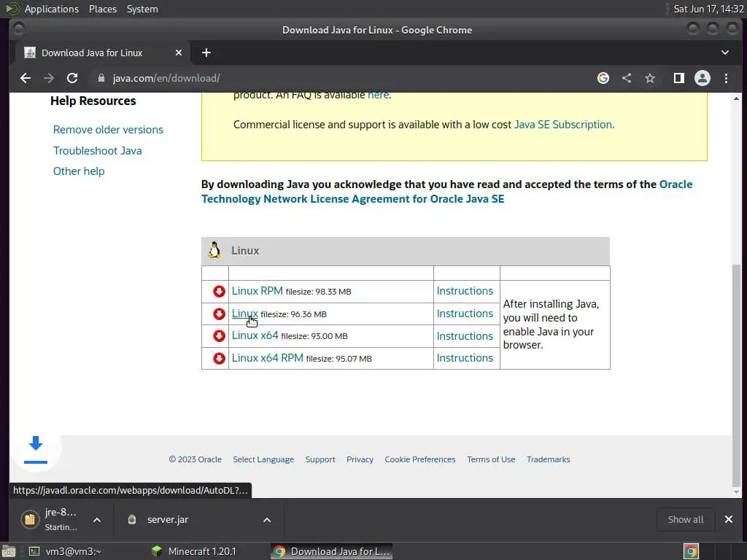The image size is (747, 560).
Task: Bookmark this page with the star icon
Action: click(x=650, y=78)
